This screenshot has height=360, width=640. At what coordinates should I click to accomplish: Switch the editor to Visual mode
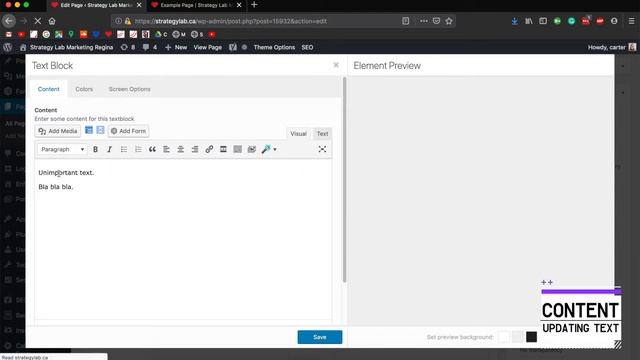pos(298,133)
